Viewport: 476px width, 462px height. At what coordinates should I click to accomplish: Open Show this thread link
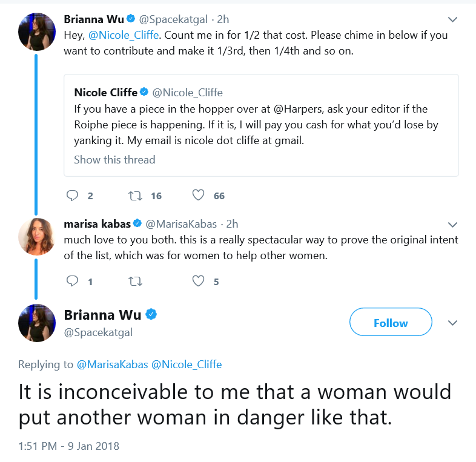tap(114, 160)
